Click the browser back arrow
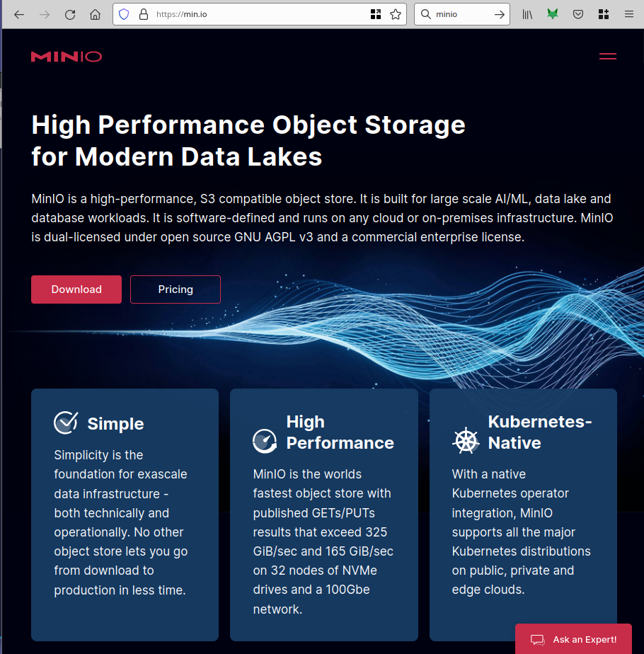The image size is (644, 654). tap(19, 14)
